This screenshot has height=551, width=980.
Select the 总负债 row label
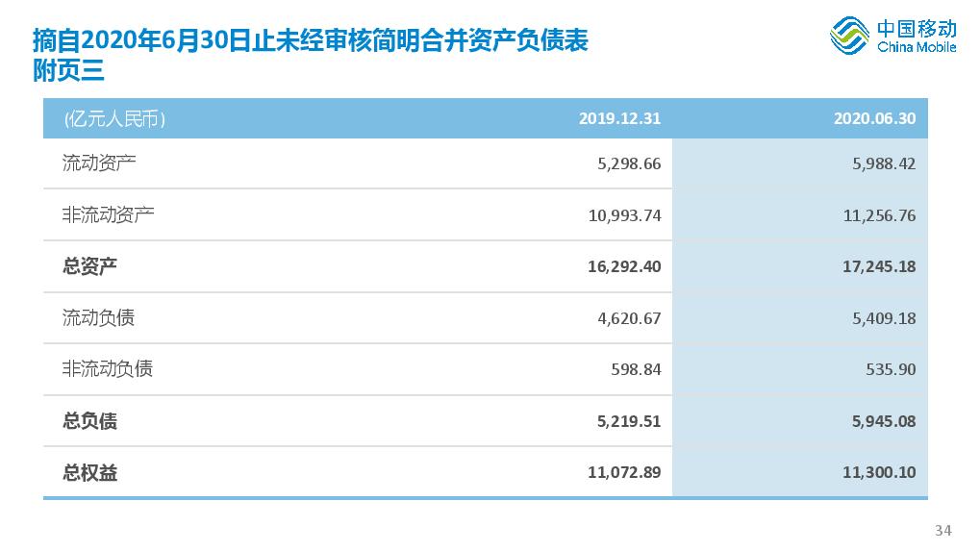(89, 421)
